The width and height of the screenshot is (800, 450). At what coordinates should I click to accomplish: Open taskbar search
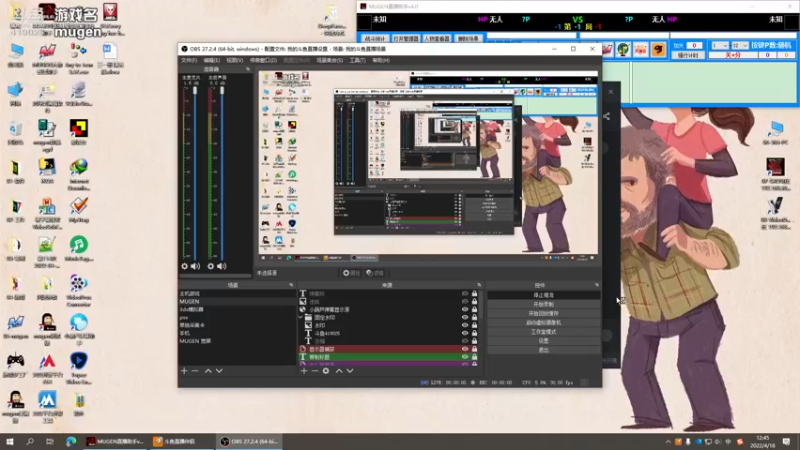(30, 441)
